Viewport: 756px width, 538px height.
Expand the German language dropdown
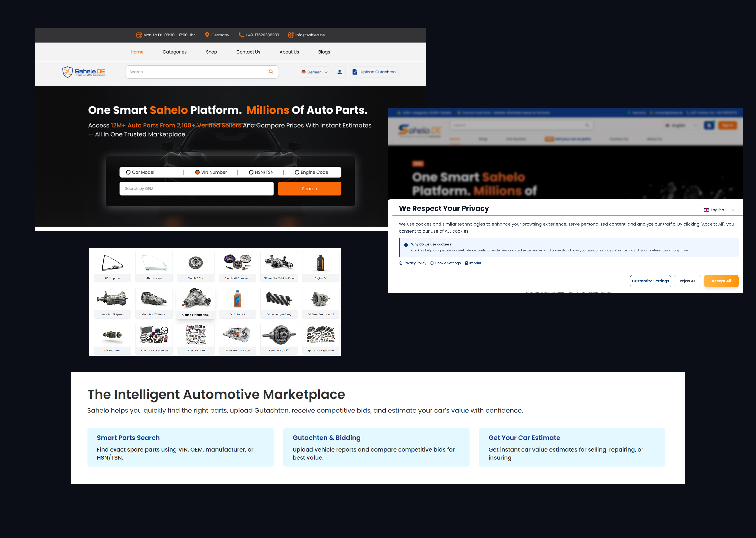click(314, 72)
